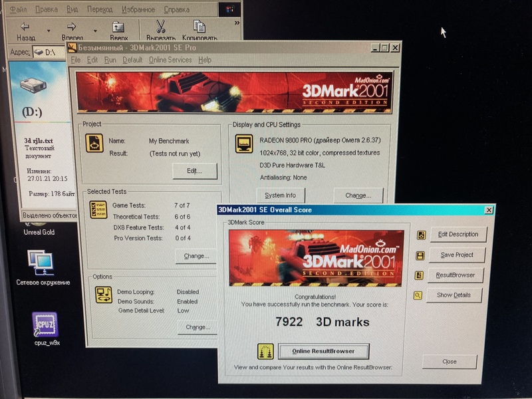Click the Antialiasing: None text

(x=283, y=178)
